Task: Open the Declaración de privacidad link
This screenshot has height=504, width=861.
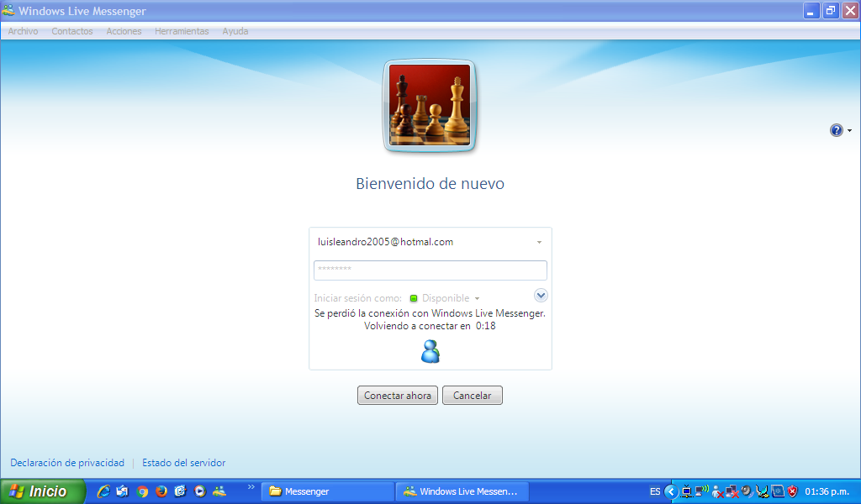Action: (67, 463)
